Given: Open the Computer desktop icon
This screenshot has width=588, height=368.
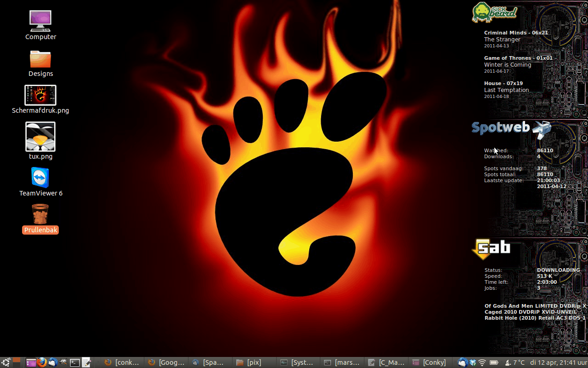Looking at the screenshot, I should [x=40, y=21].
